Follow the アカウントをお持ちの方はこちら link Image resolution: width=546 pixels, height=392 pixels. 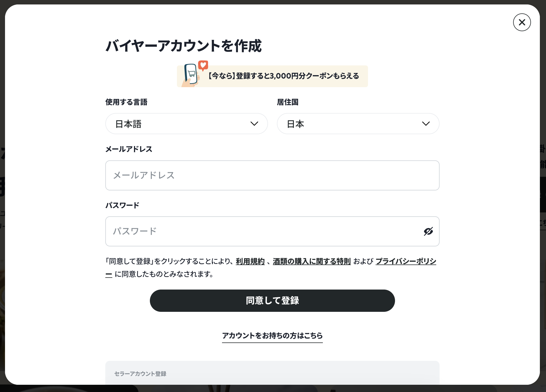(272, 336)
